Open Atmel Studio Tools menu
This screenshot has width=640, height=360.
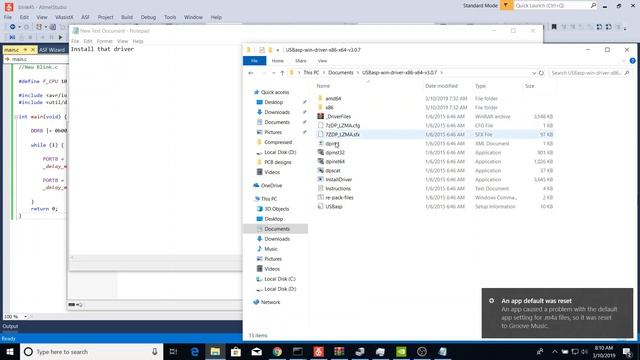pyautogui.click(x=170, y=17)
